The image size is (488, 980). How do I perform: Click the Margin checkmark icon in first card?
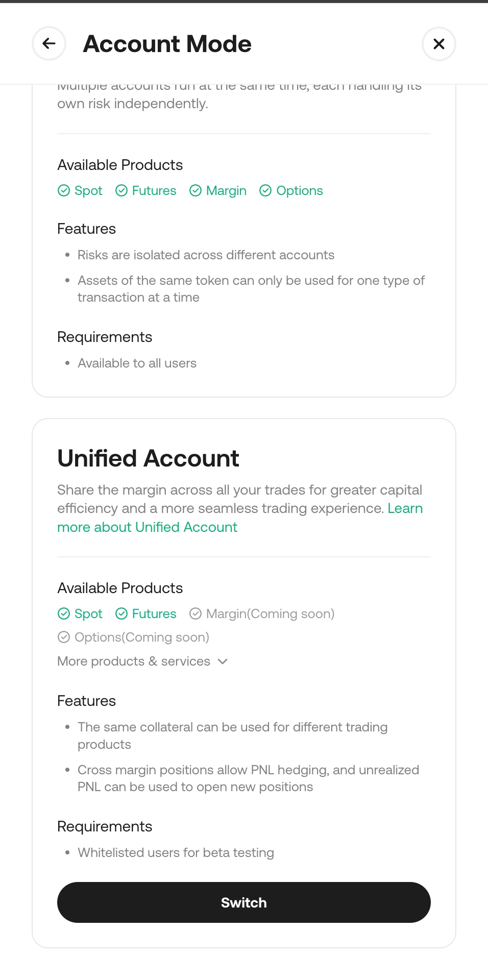[x=196, y=191]
